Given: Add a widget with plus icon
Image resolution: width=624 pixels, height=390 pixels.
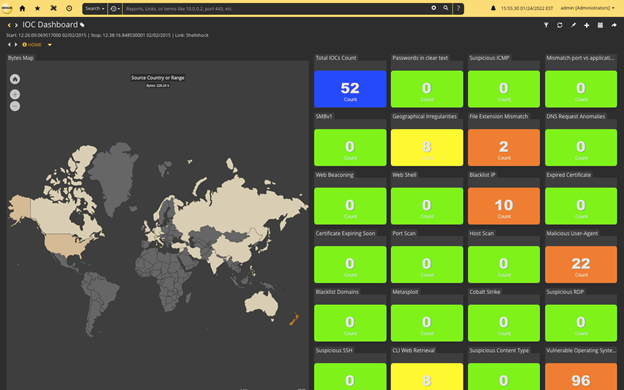Looking at the screenshot, I should pos(587,25).
